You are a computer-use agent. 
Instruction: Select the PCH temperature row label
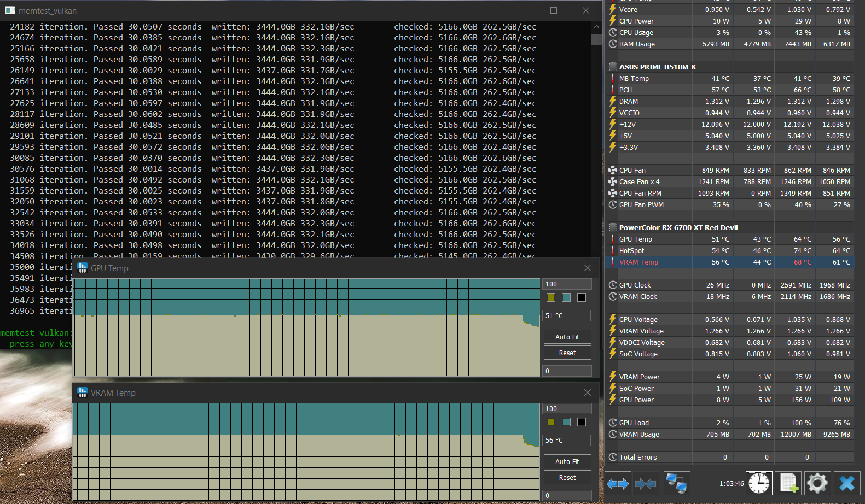(625, 90)
